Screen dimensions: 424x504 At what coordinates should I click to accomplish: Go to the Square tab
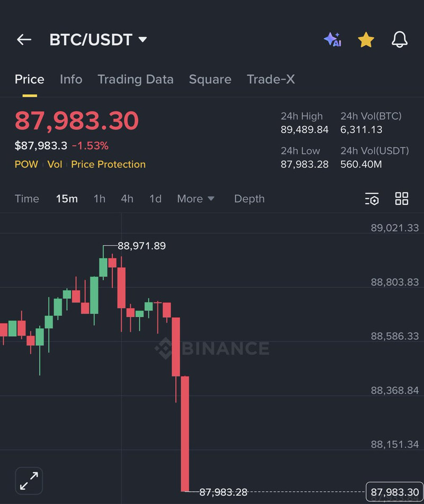pyautogui.click(x=210, y=80)
